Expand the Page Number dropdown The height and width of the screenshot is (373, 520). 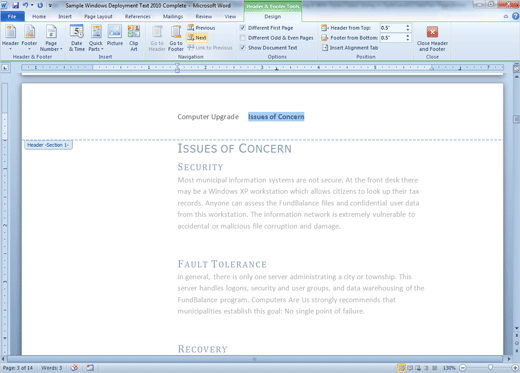pos(51,38)
